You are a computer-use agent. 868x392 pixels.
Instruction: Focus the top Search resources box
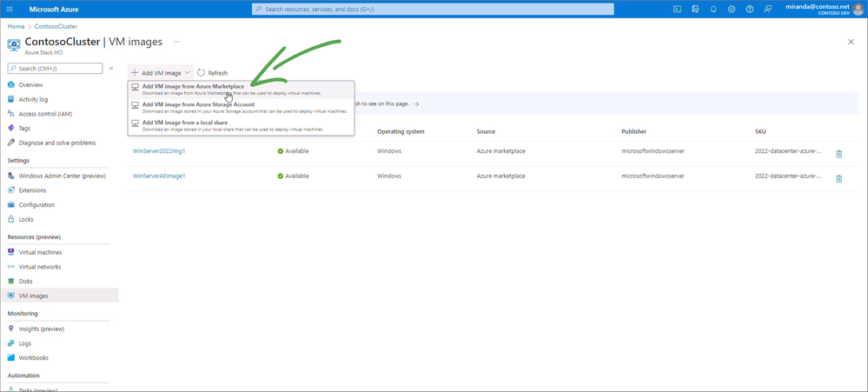433,9
